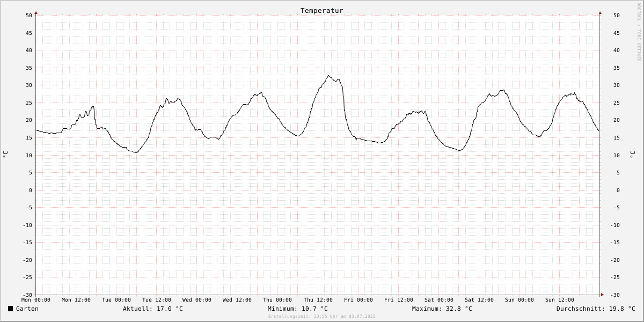The width and height of the screenshot is (644, 322).
Task: Click the red arrow at x-axis end
Action: pos(602,295)
